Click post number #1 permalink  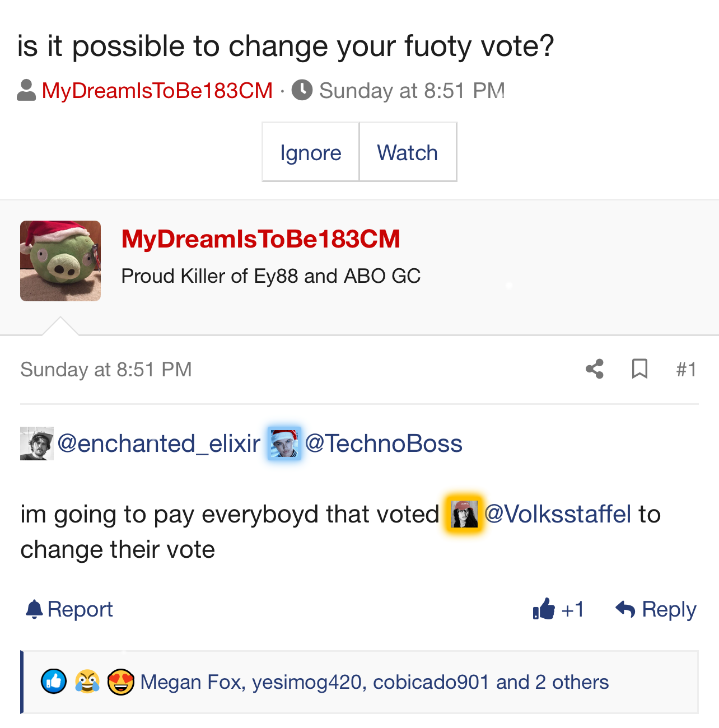click(686, 370)
